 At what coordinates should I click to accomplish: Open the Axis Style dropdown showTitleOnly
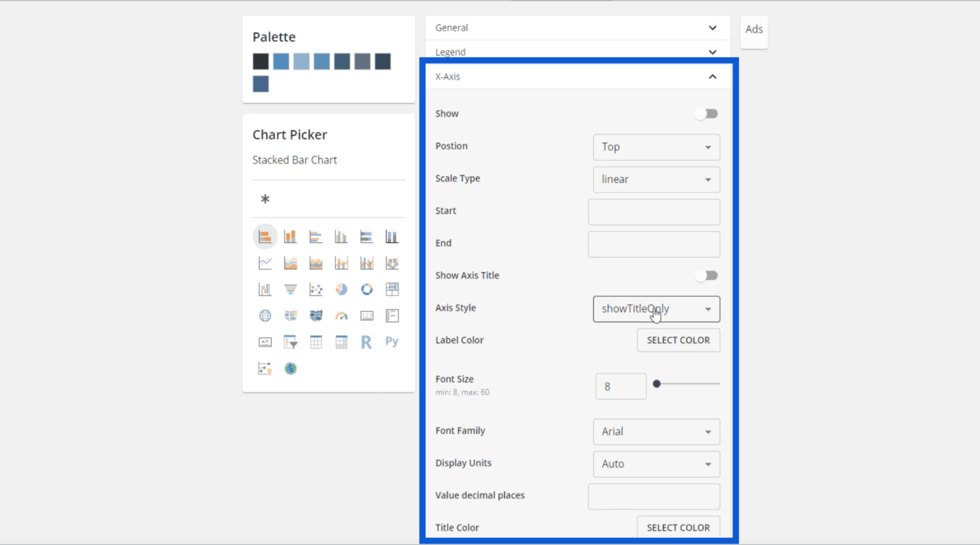tap(656, 309)
